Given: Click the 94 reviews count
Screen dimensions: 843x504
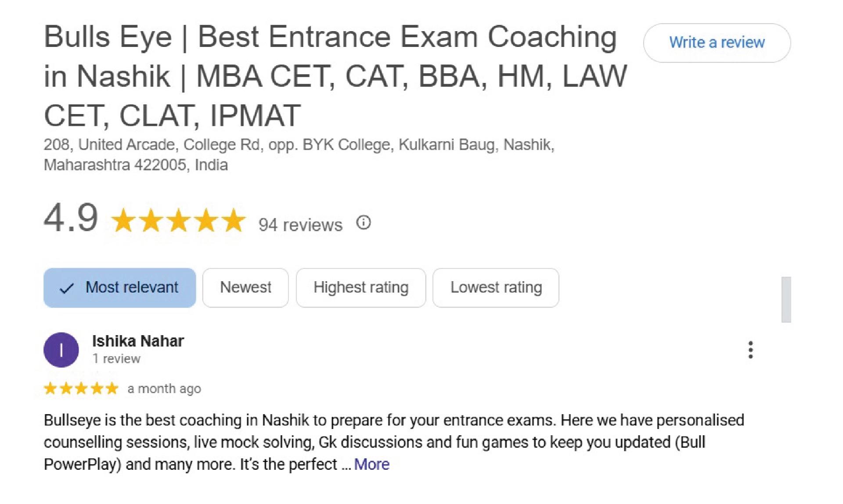Looking at the screenshot, I should [x=300, y=225].
